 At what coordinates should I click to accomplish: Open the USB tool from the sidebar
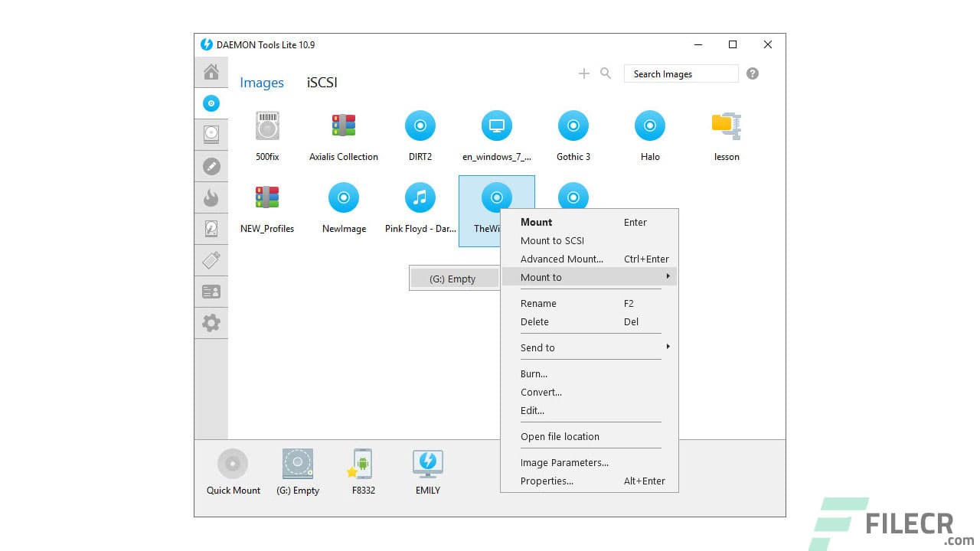(211, 259)
